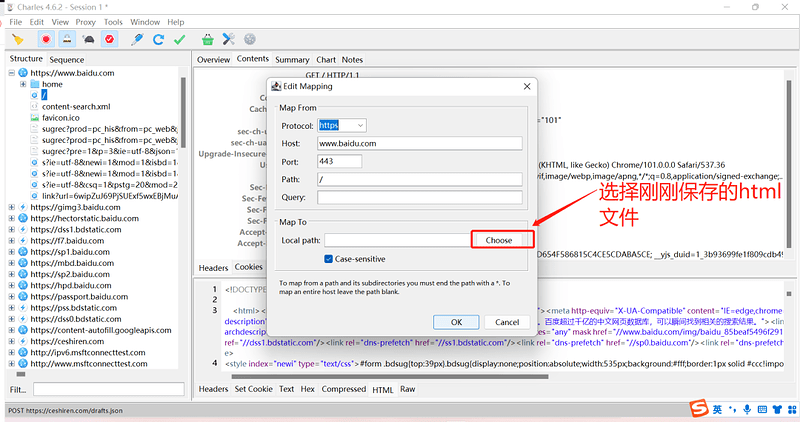Click the broom Clear Session icon
Image resolution: width=800 pixels, height=422 pixels.
pos(18,39)
